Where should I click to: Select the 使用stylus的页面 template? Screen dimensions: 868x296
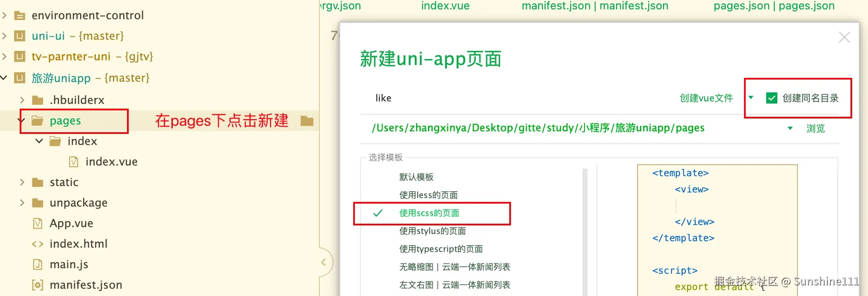pos(432,231)
